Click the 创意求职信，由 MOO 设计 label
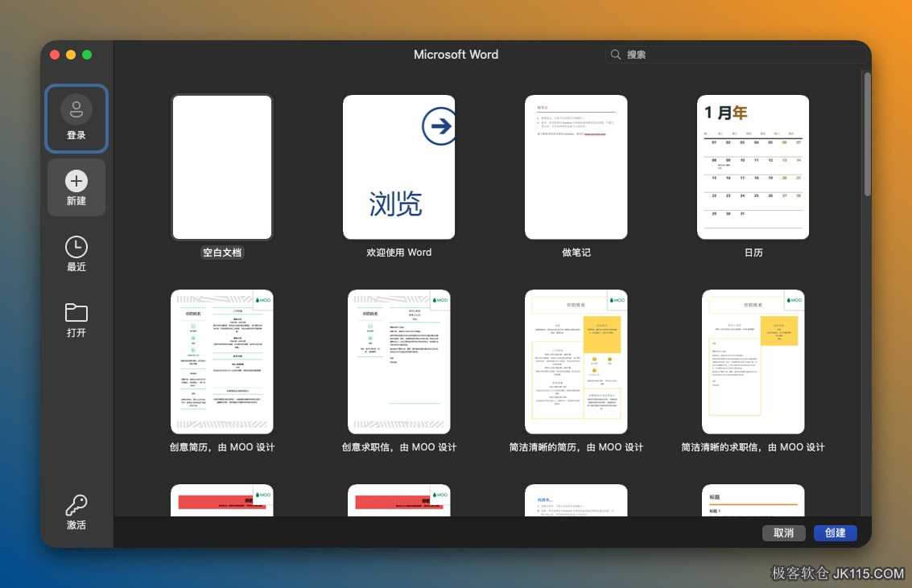 click(x=399, y=447)
